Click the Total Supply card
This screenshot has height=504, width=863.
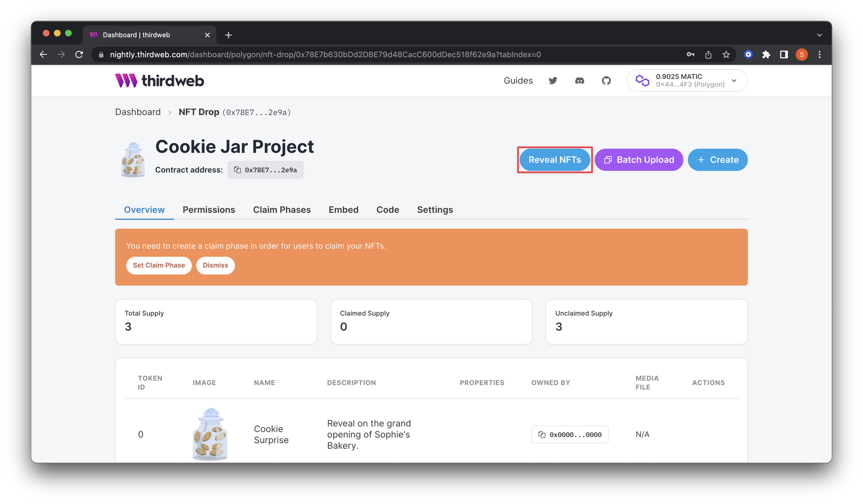point(216,322)
